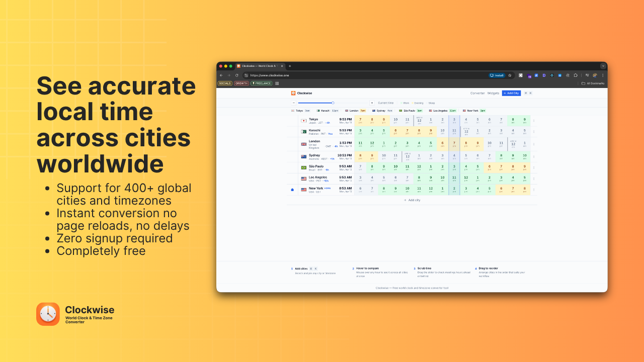The image size is (644, 362).
Task: Click the Clockwise logo icon in page header
Action: tap(293, 93)
